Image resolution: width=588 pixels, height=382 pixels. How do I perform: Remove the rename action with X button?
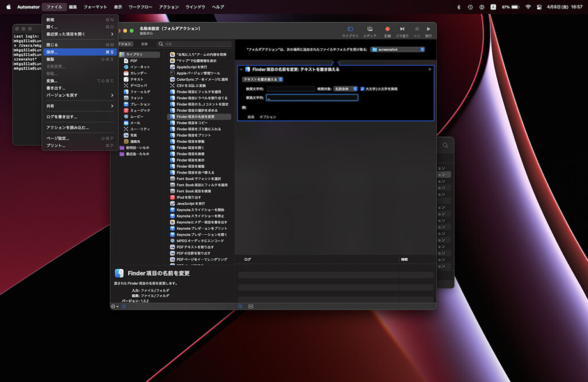tap(430, 70)
